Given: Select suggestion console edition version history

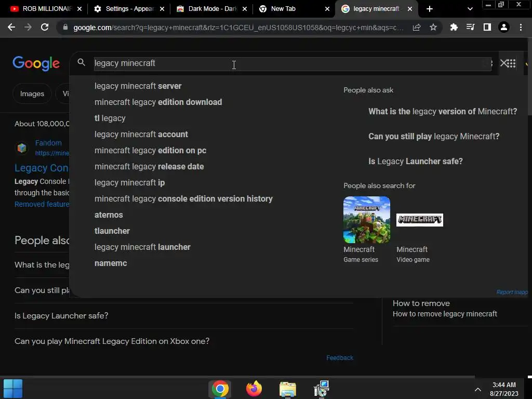Looking at the screenshot, I should (183, 199).
